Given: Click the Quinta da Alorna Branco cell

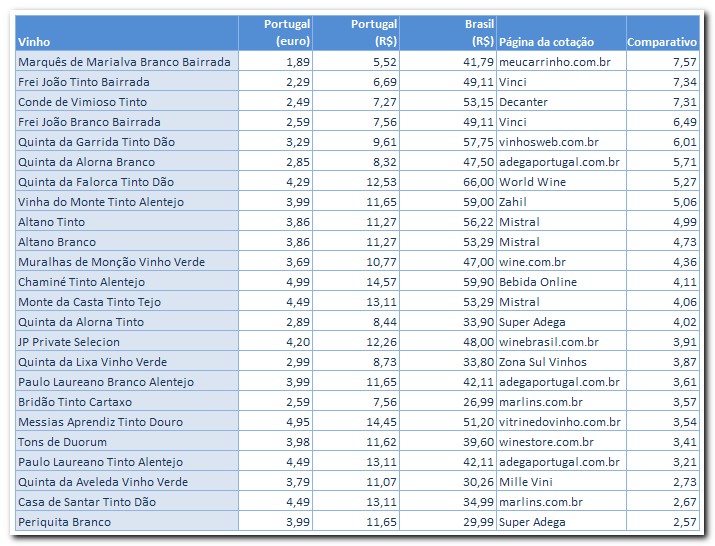Looking at the screenshot, I should point(127,161).
